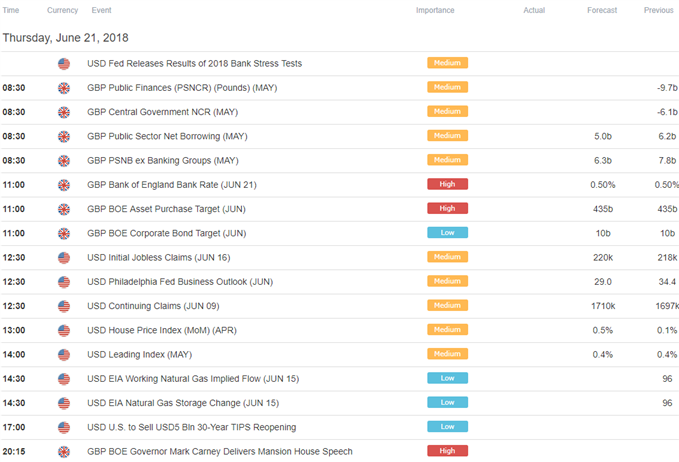The width and height of the screenshot is (679, 462).
Task: Click Medium badge for Initial Jobless Claims
Action: (447, 257)
